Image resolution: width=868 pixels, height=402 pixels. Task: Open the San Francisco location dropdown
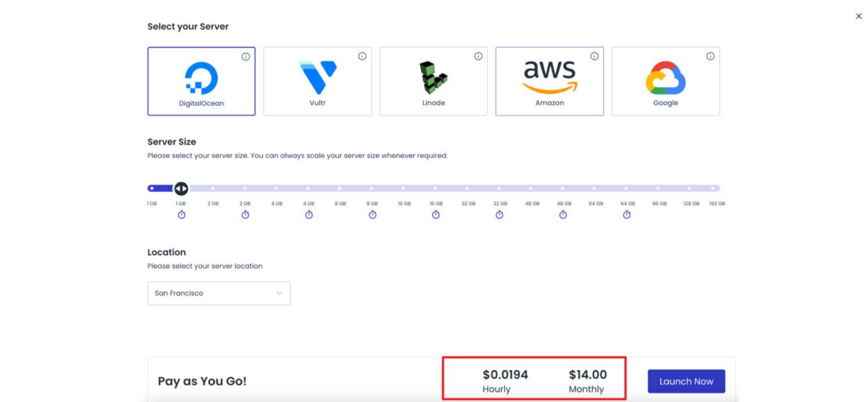(219, 293)
